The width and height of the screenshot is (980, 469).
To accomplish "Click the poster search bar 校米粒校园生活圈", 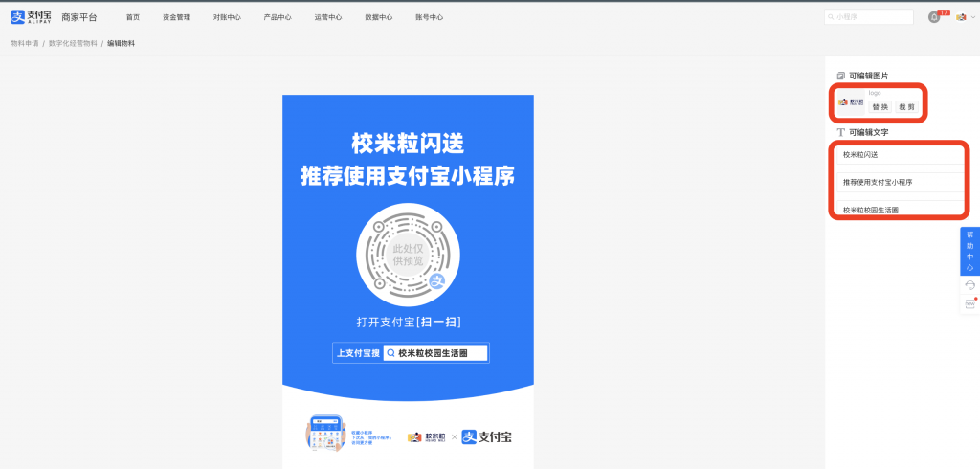I will tap(435, 352).
